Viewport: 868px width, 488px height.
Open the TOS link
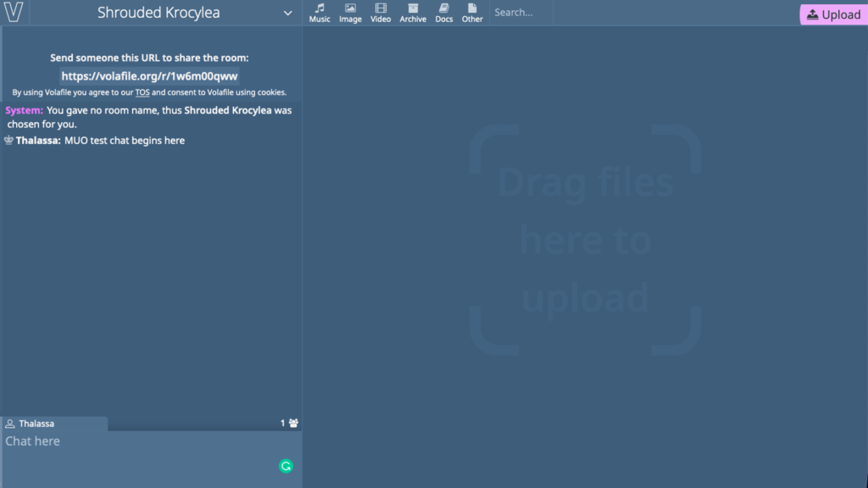[x=142, y=92]
